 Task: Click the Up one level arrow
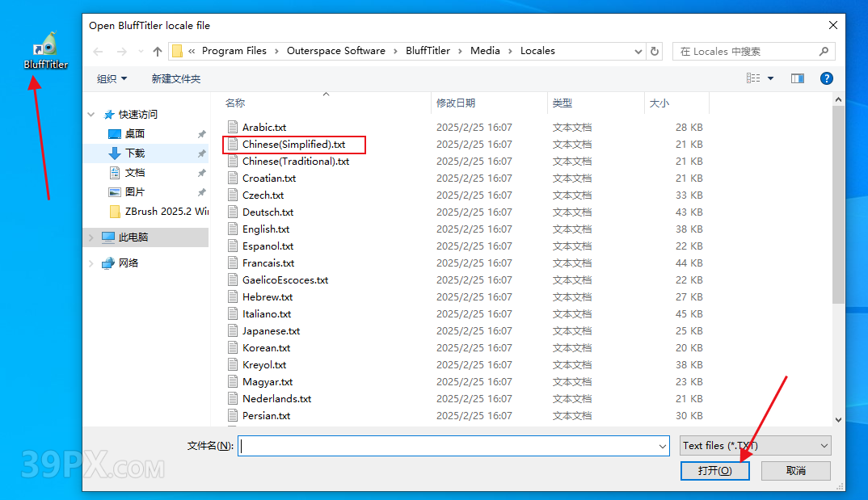(x=158, y=51)
